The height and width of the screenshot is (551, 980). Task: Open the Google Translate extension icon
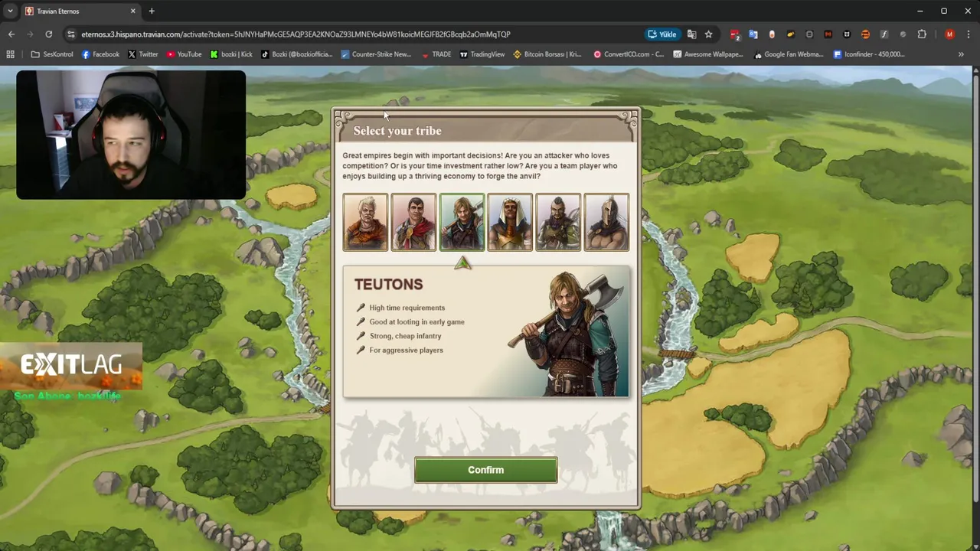753,34
